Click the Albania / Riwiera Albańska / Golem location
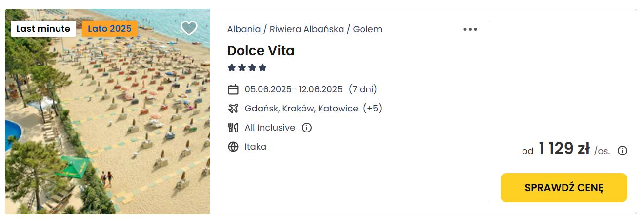Screen dimensions: 644x220 (305, 29)
